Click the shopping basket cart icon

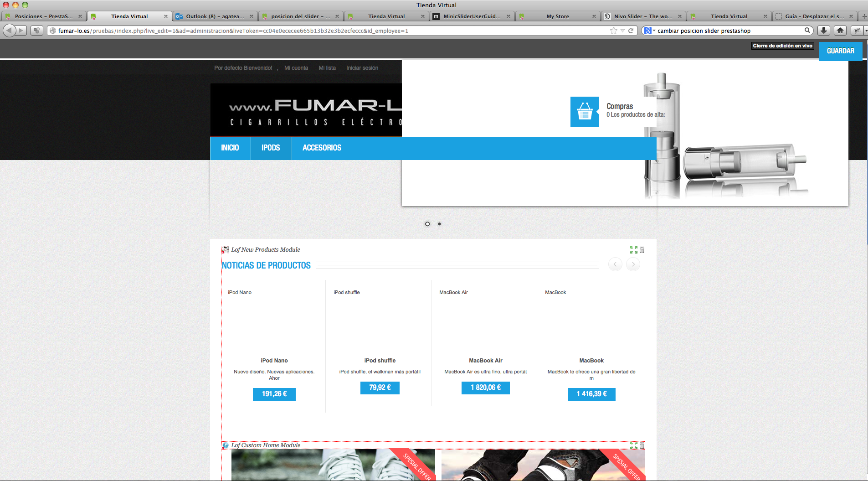[x=585, y=112]
